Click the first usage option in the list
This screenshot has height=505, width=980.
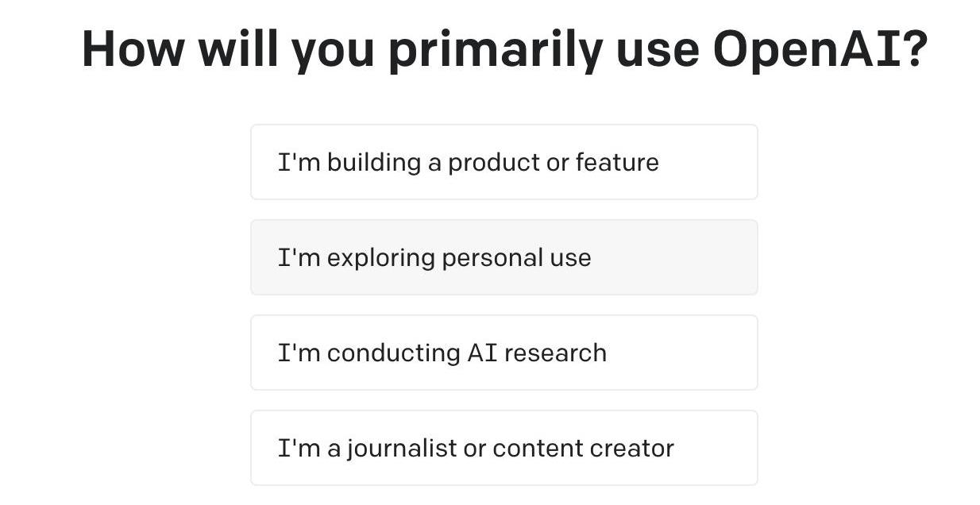[x=504, y=162]
